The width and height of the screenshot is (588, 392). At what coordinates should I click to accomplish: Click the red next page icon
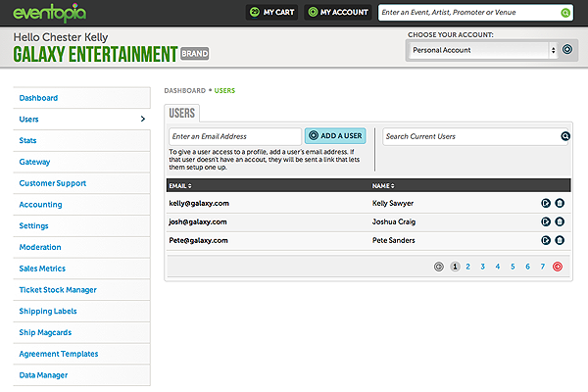tap(558, 267)
